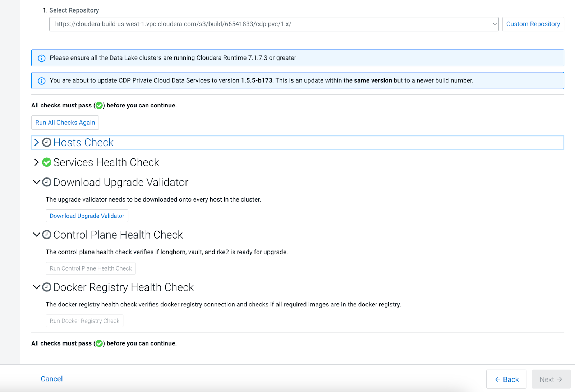Go Back to the previous step
The image size is (575, 392).
[506, 379]
